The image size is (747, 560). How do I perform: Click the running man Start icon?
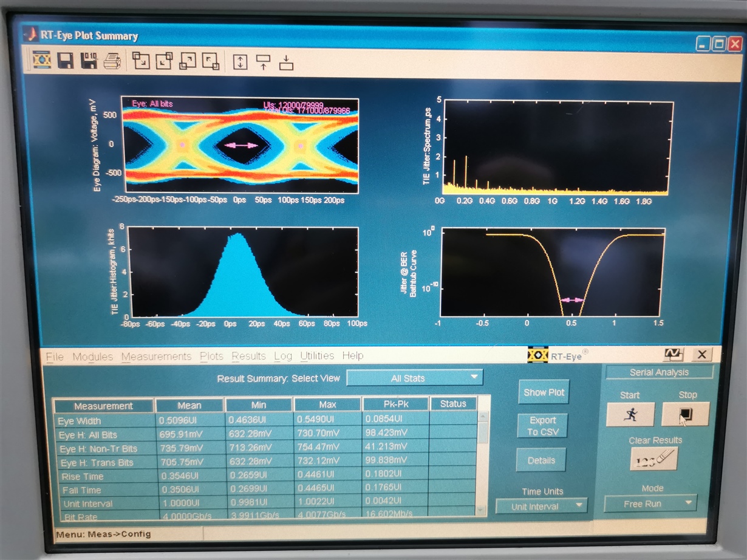[x=630, y=414]
